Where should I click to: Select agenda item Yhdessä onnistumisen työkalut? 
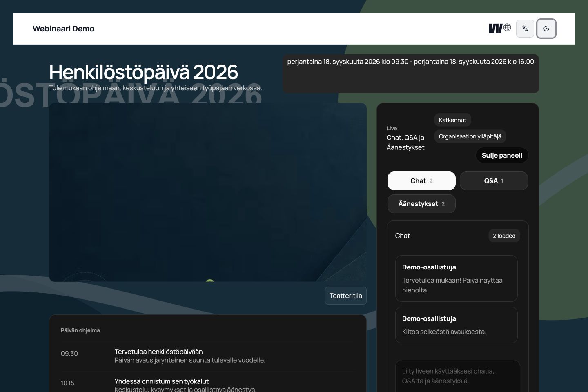[162, 381]
